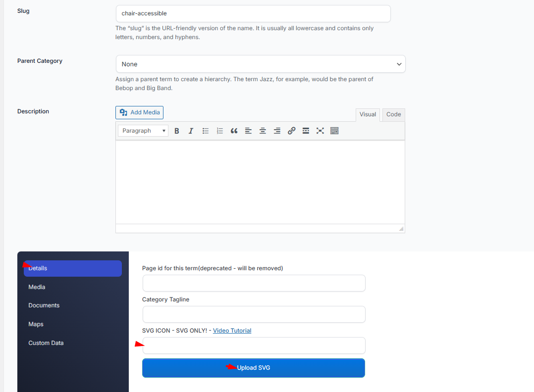Open the Video Tutorial link
This screenshot has height=392, width=534.
[232, 331]
